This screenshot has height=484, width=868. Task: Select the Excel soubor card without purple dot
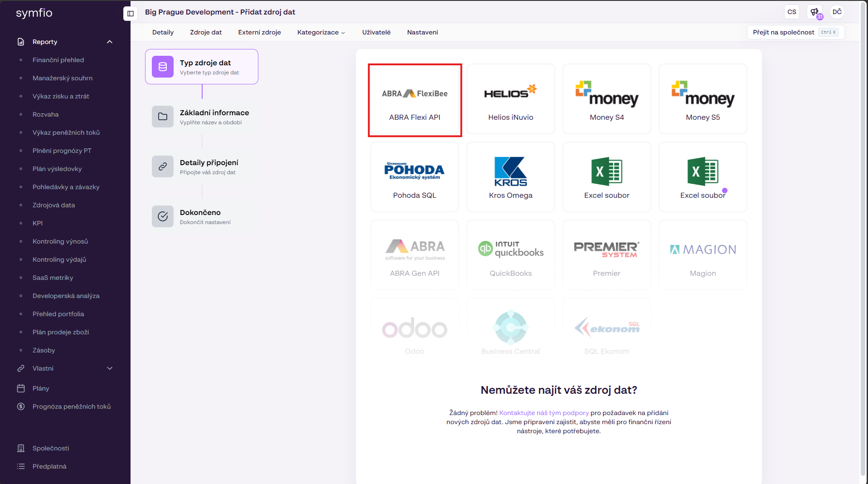click(607, 177)
